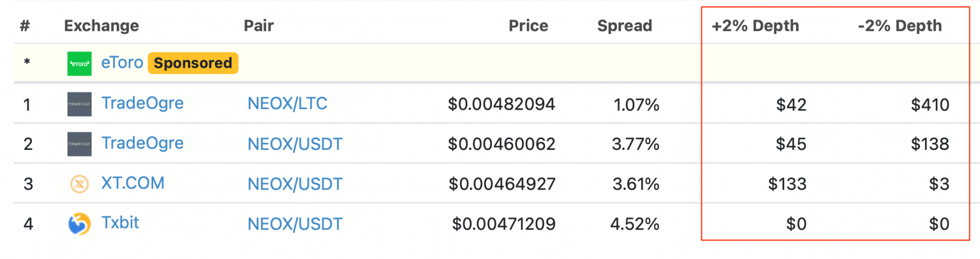Open TradeOgre exchange link in row 1
The width and height of the screenshot is (980, 259).
pyautogui.click(x=142, y=103)
